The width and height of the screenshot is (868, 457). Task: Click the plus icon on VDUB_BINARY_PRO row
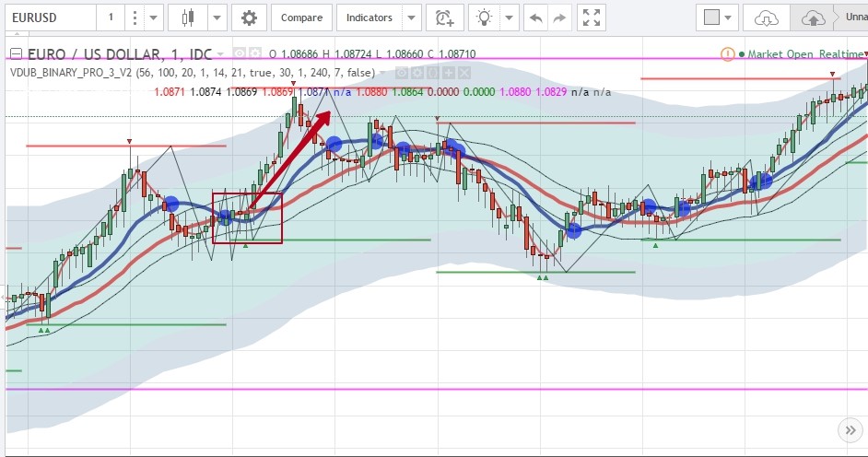(x=449, y=73)
